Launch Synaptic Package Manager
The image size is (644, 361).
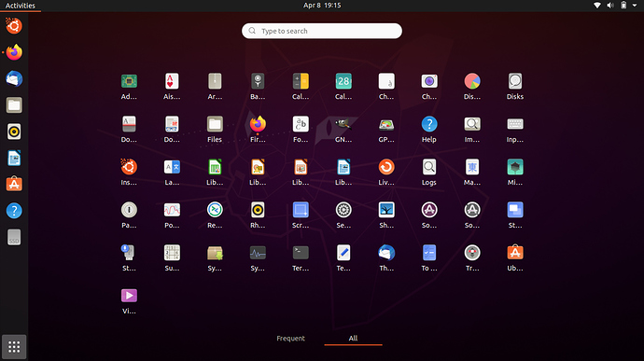click(215, 253)
